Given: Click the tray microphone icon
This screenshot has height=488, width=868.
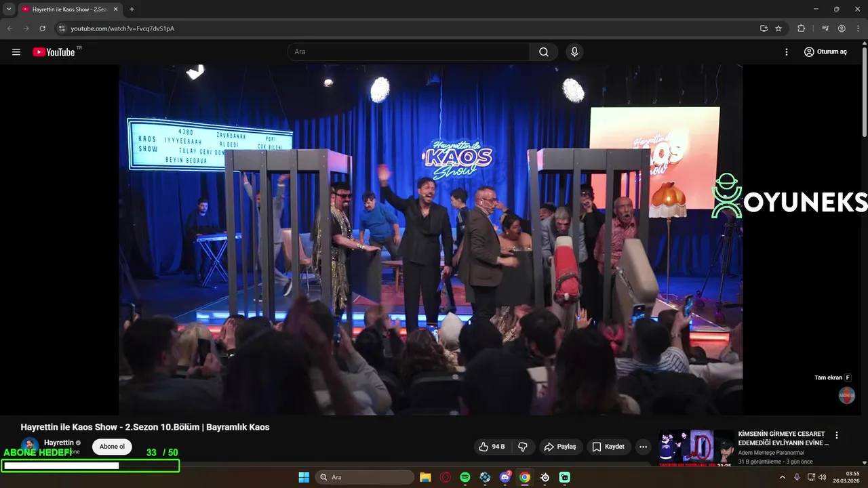Looking at the screenshot, I should click(797, 477).
